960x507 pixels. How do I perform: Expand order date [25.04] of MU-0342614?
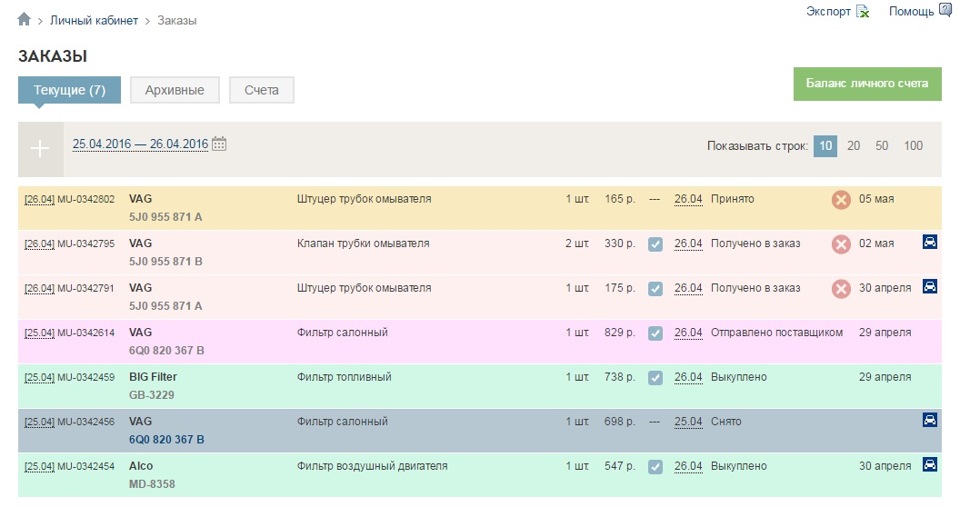[x=39, y=333]
